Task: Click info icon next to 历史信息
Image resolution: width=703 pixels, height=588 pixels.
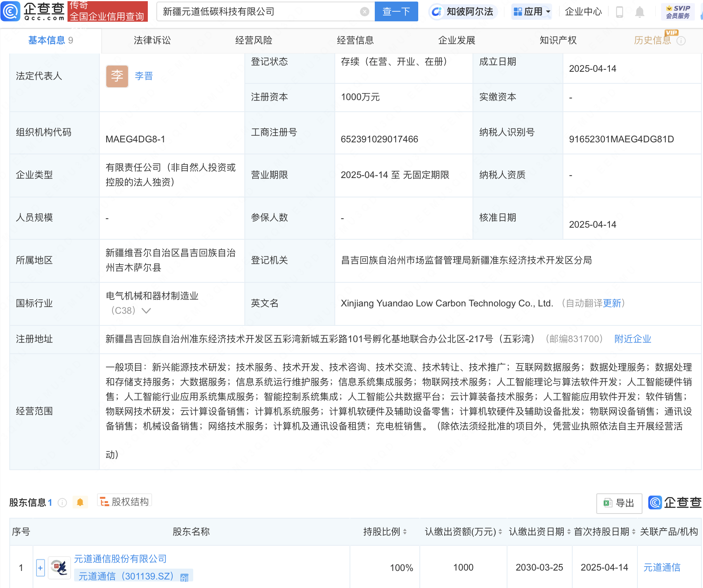Action: (681, 41)
